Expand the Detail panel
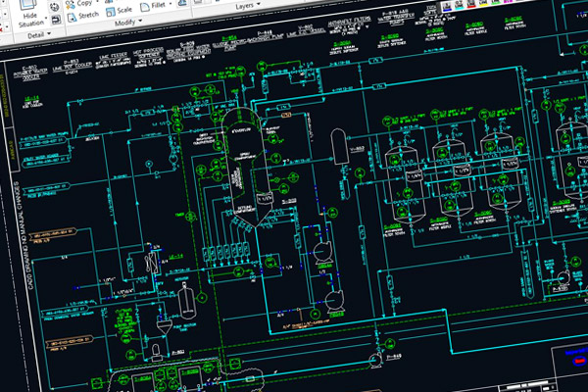 (39, 35)
